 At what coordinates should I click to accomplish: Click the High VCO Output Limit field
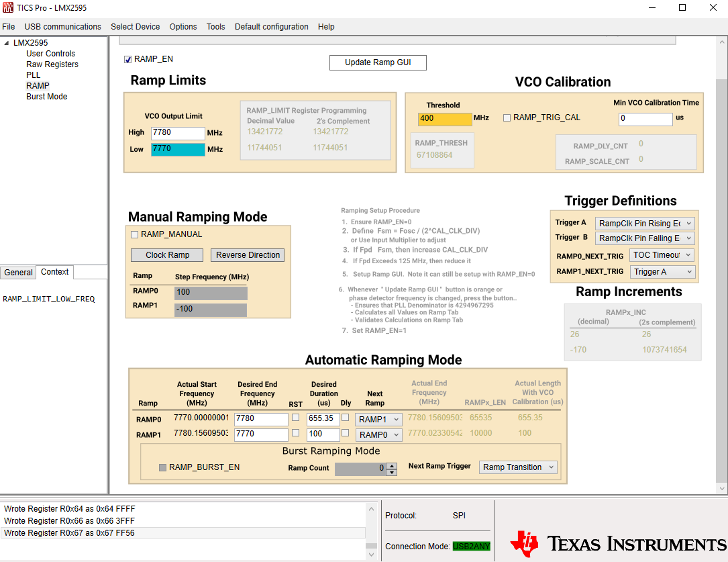point(178,134)
